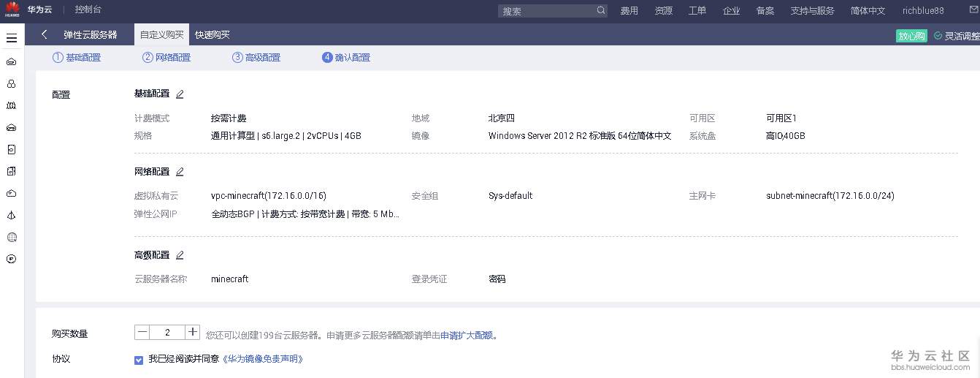Click the server name value minecraft
Image resolution: width=980 pixels, height=378 pixels.
230,279
